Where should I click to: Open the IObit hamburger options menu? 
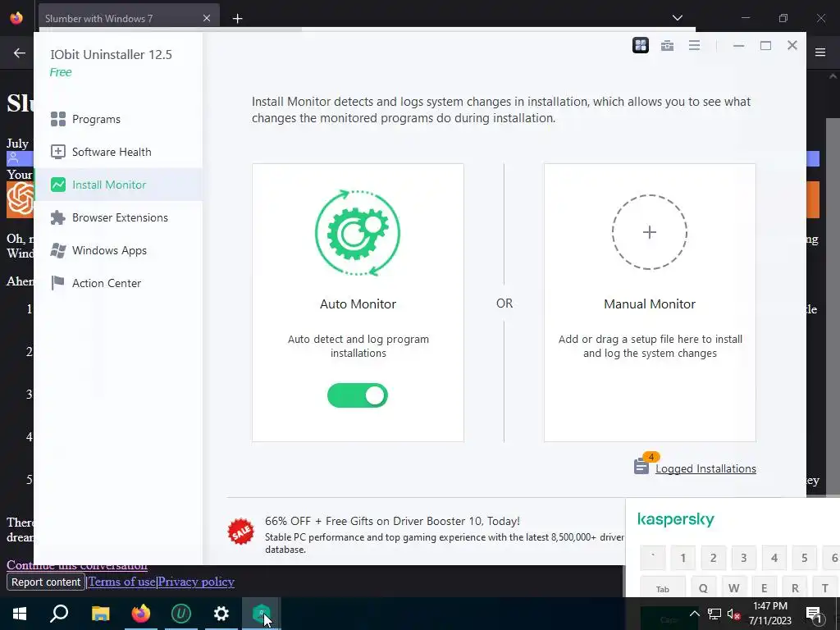[x=694, y=46]
